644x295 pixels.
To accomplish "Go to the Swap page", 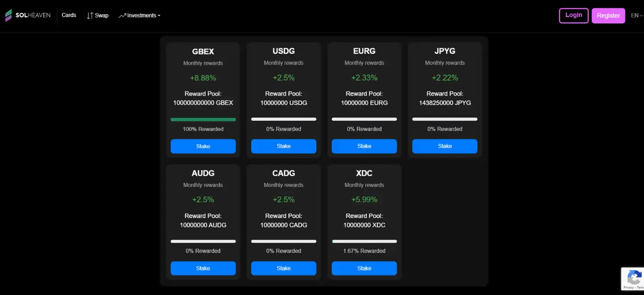I will [101, 16].
